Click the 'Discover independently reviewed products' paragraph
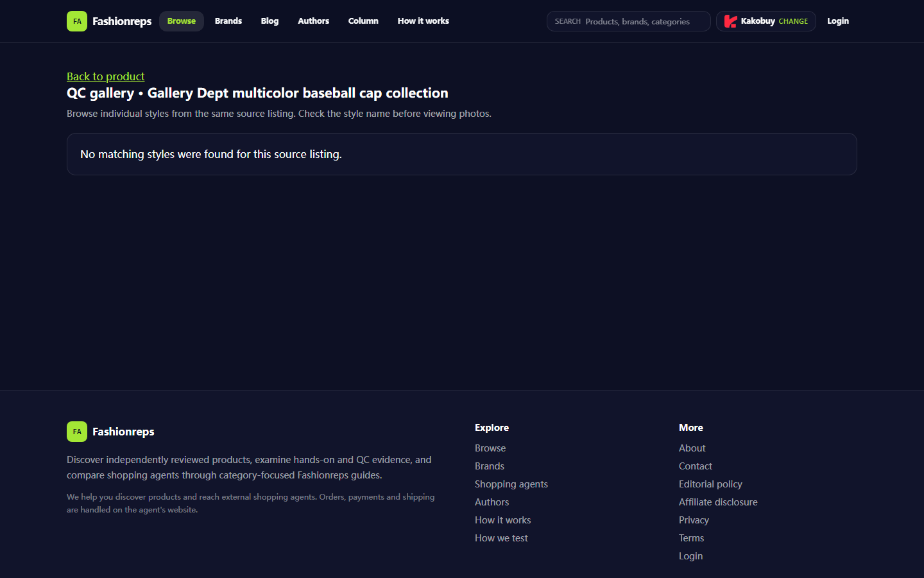Screen dimensions: 924x578 (249, 468)
